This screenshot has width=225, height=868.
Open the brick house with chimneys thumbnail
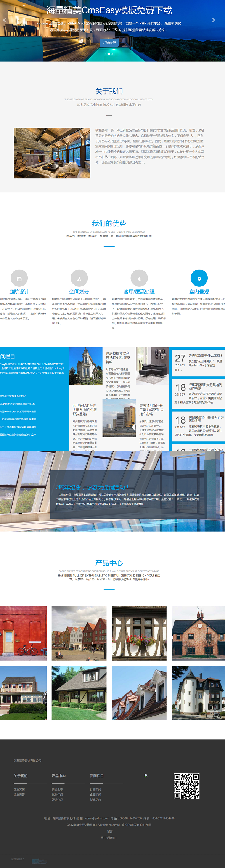tap(198, 633)
